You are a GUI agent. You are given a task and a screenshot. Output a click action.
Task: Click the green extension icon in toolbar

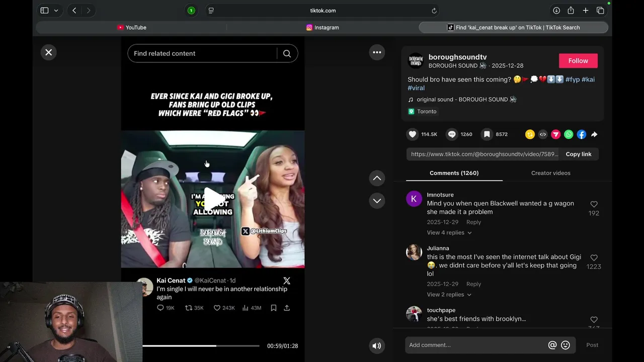[191, 11]
